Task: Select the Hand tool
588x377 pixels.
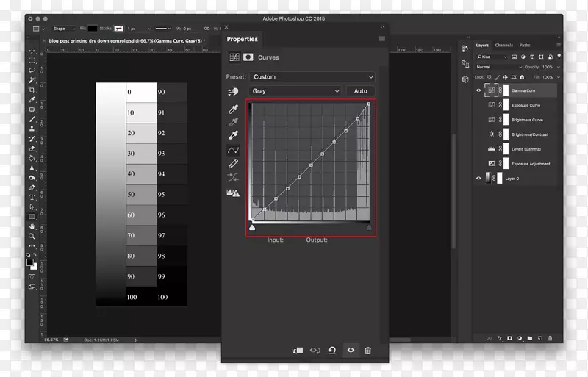Action: pyautogui.click(x=32, y=226)
